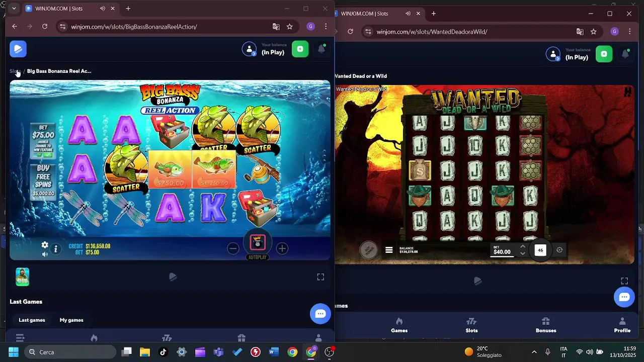Open Bonuses tab in right window
The width and height of the screenshot is (644, 362).
(x=546, y=325)
